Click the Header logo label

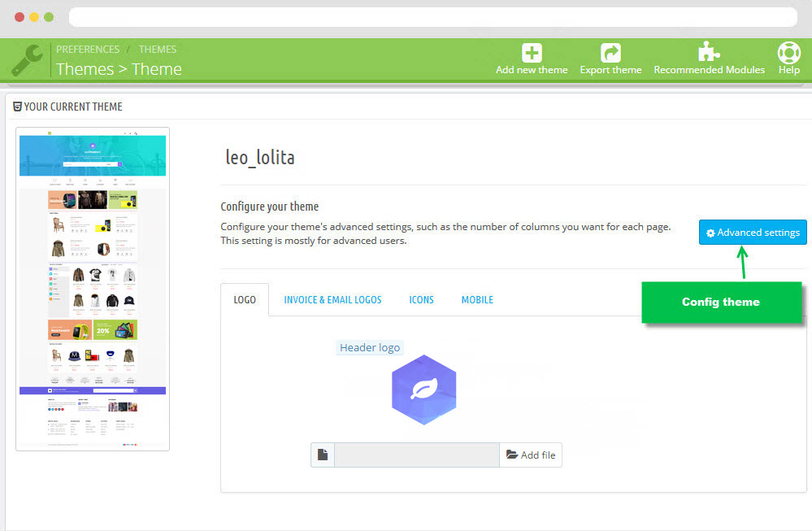coord(370,347)
